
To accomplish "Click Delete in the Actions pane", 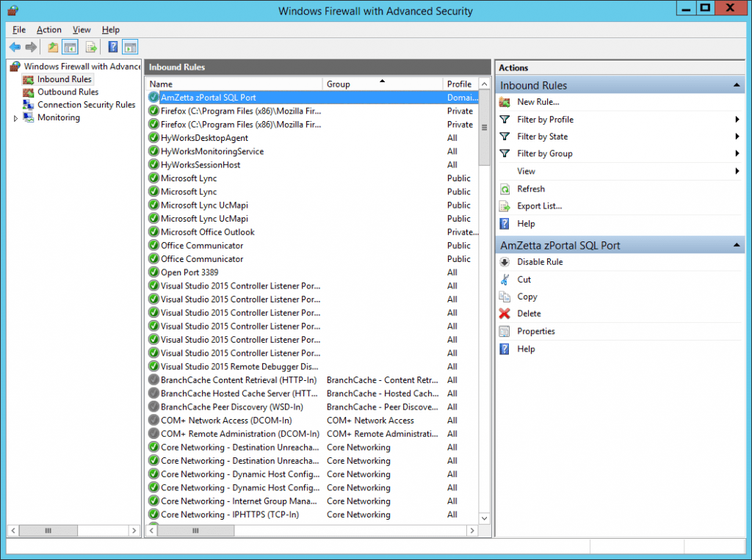I will [x=529, y=313].
